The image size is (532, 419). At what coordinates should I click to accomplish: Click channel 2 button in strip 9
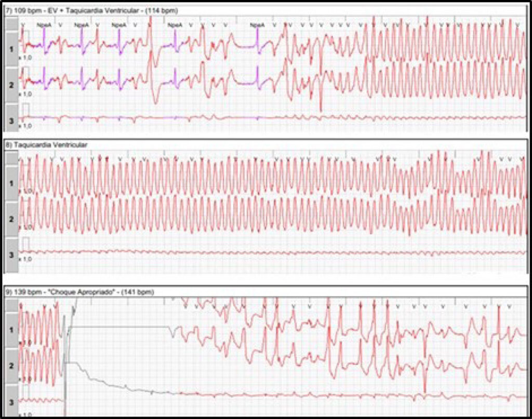point(11,366)
